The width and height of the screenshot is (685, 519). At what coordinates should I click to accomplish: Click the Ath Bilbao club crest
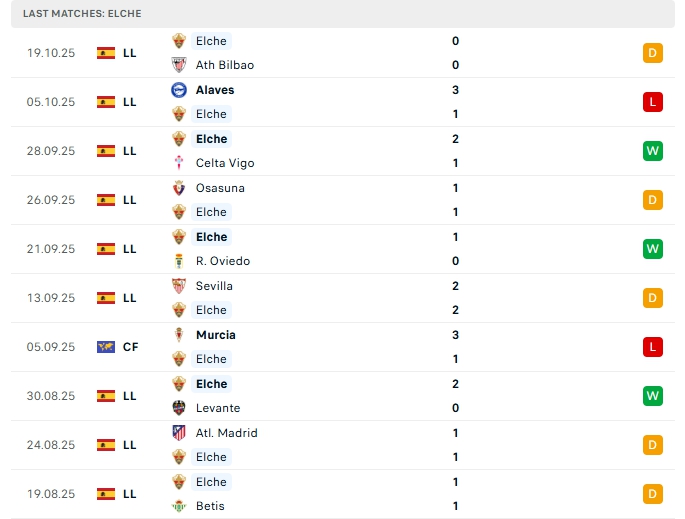point(179,65)
